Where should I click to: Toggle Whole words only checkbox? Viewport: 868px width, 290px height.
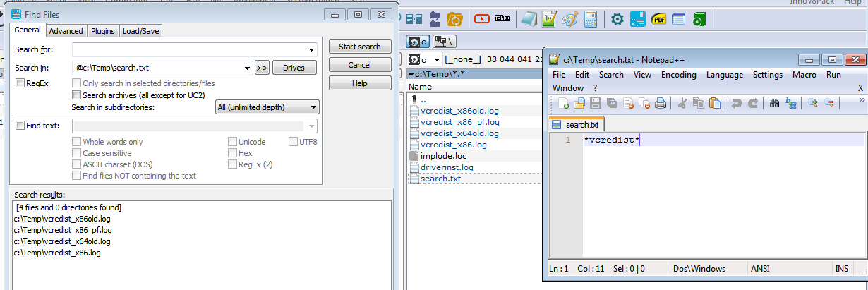77,142
